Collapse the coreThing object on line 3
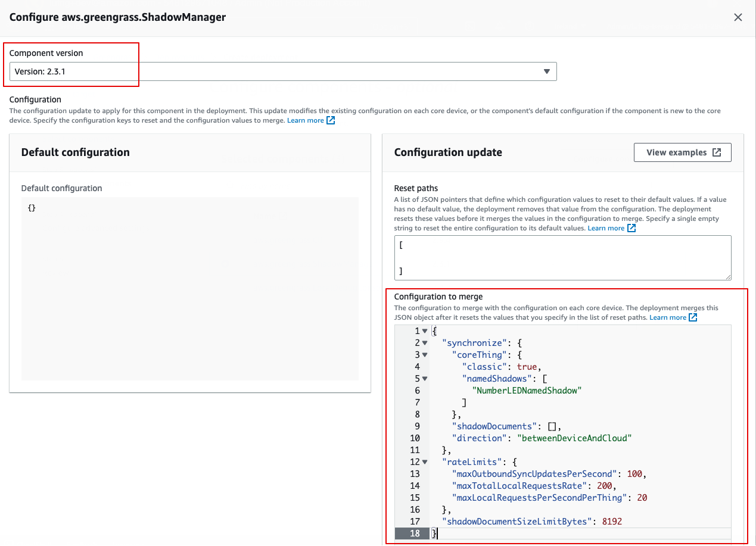756x546 pixels. point(425,354)
